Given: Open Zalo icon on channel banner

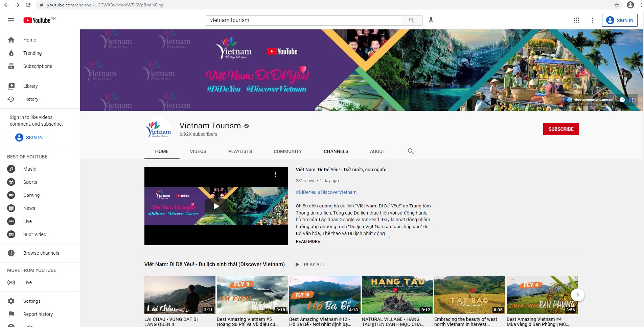Looking at the screenshot, I should 622,100.
